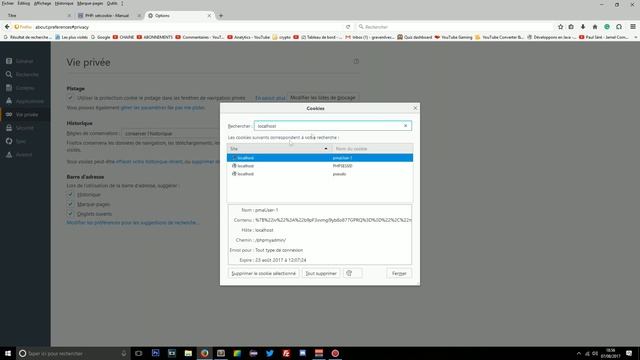
Task: Open the Downloads arrow icon in toolbar
Action: pos(583,27)
